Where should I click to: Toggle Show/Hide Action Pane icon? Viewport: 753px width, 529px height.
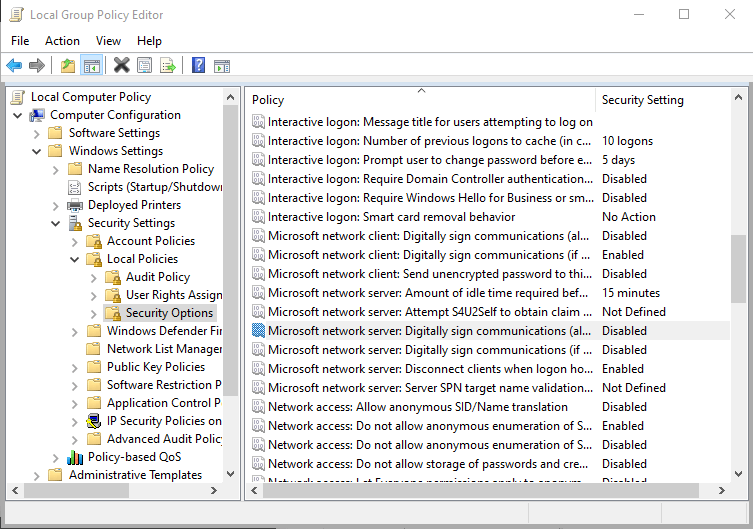click(x=222, y=66)
